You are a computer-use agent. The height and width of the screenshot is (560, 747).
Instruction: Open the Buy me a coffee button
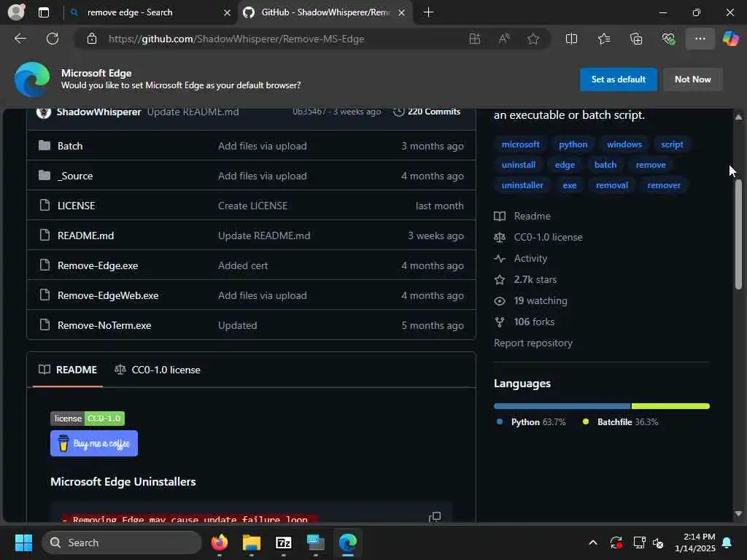pyautogui.click(x=94, y=443)
